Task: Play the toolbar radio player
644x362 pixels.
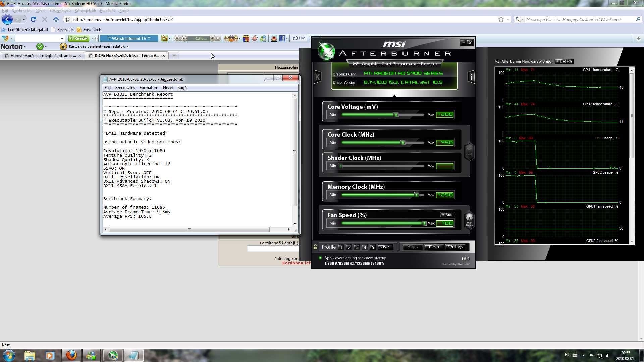Action: pyautogui.click(x=184, y=38)
